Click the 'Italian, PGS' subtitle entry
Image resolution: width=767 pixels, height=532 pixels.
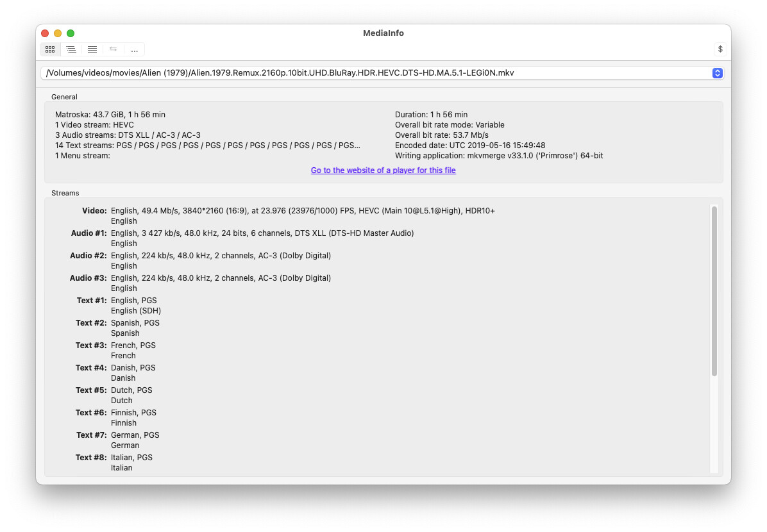(x=131, y=458)
